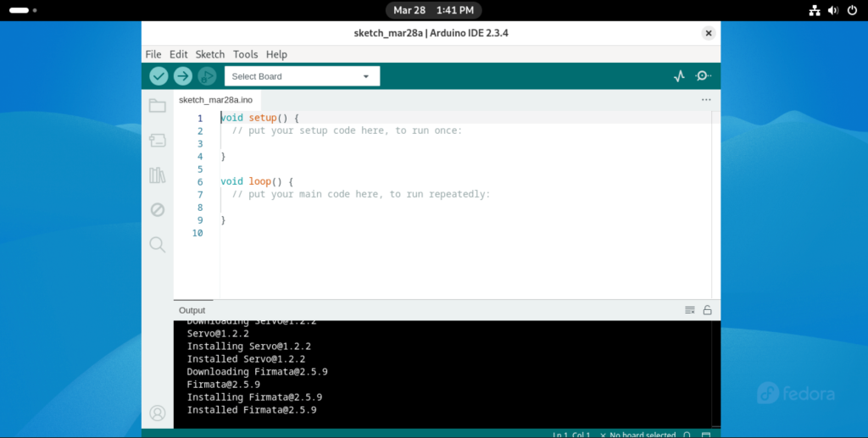
Task: Click 'Installed Servo@1.2.2' output line
Action: click(247, 359)
